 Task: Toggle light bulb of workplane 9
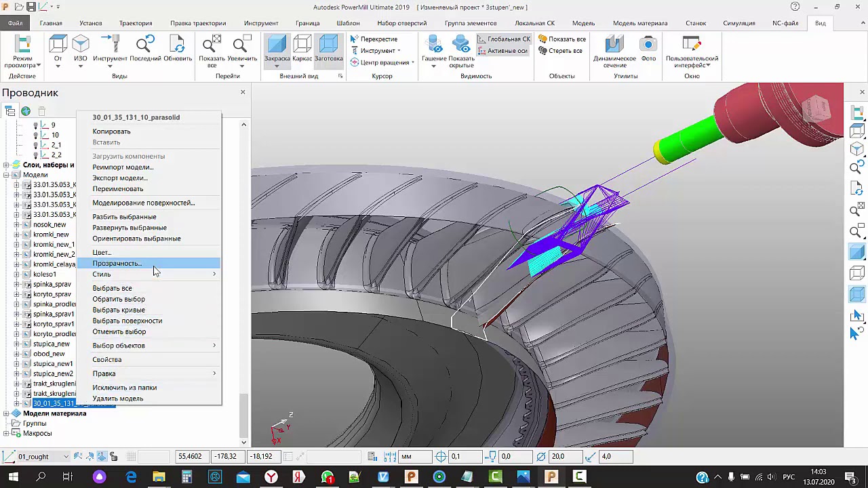pos(36,125)
